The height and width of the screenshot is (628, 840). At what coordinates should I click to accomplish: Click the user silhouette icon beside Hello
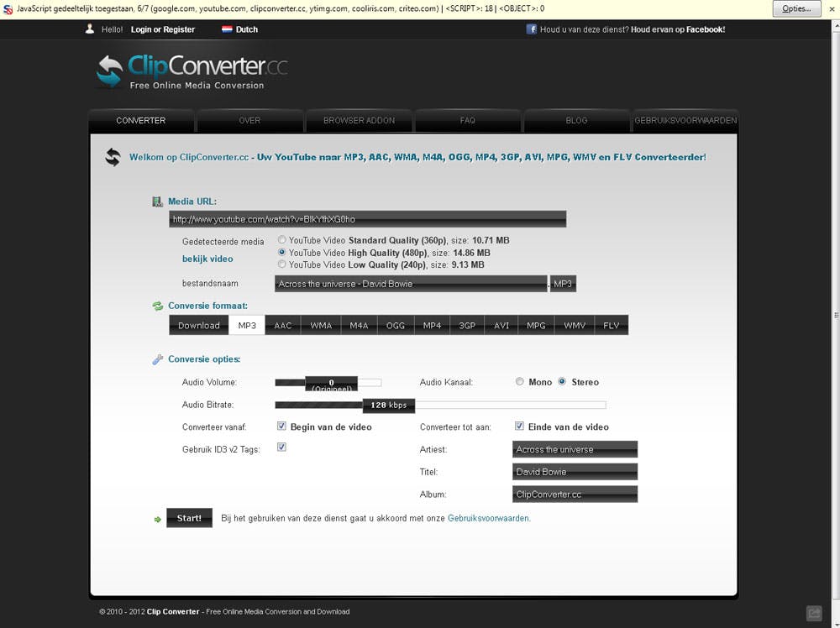90,29
